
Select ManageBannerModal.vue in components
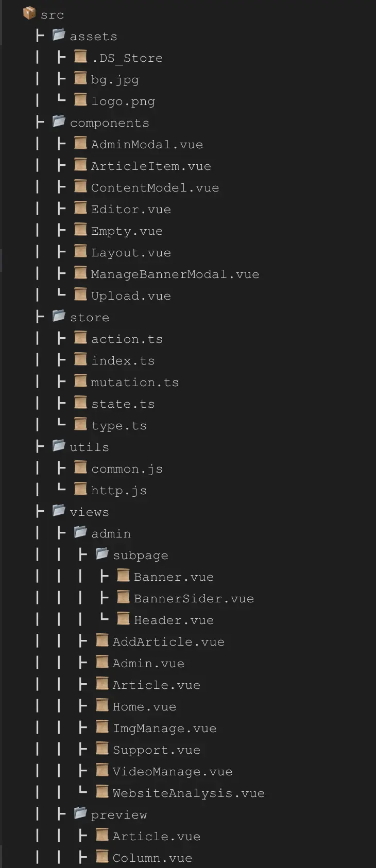(175, 274)
